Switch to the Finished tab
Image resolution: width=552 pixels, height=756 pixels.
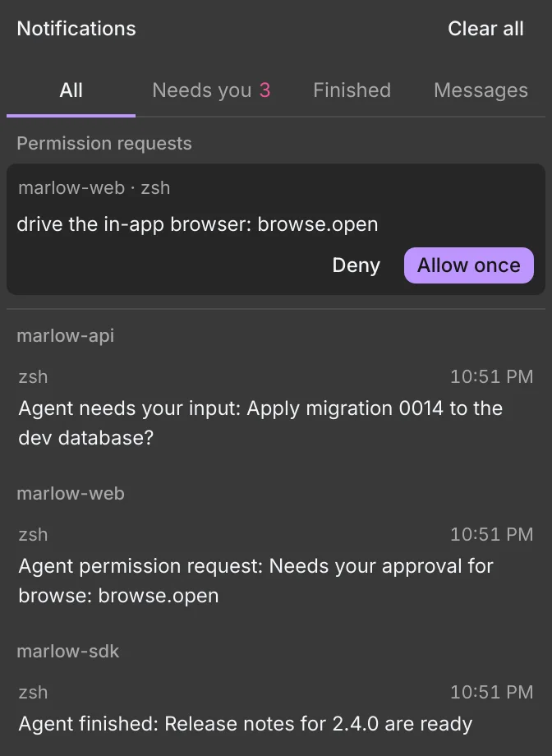pyautogui.click(x=352, y=90)
